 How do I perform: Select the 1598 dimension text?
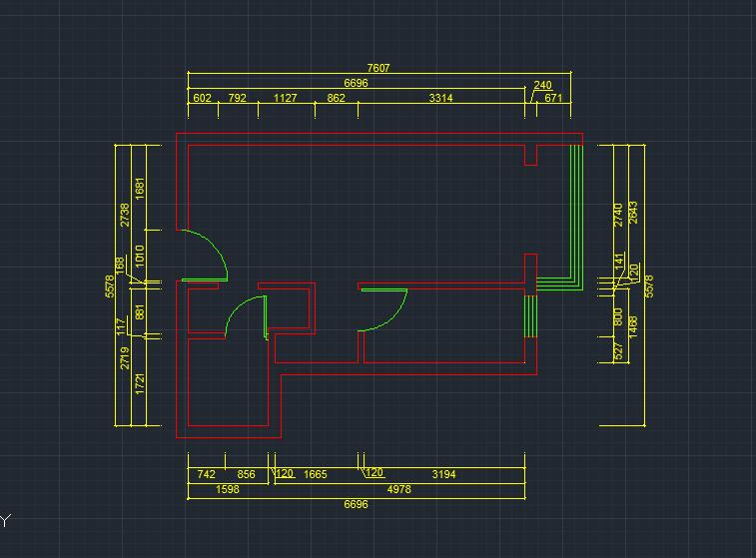click(227, 489)
